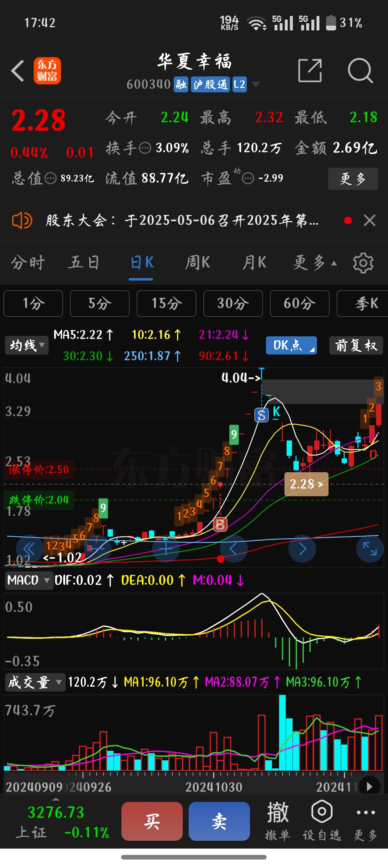Image resolution: width=388 pixels, height=868 pixels.
Task: Switch to 周K tab
Action: pos(197,262)
